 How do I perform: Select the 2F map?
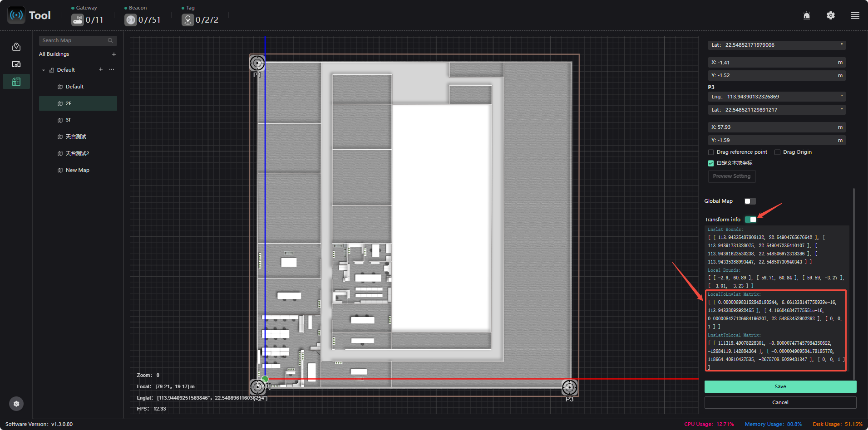coord(78,103)
